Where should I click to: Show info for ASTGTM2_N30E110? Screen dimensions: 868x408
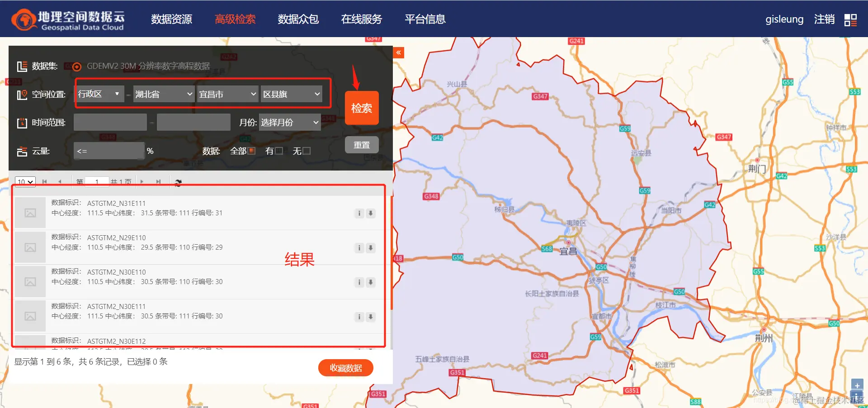[359, 282]
